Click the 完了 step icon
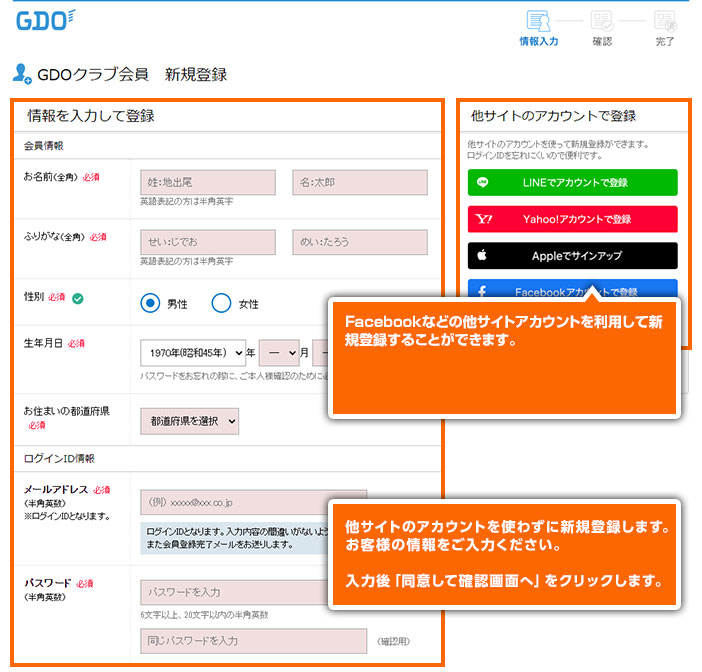The width and height of the screenshot is (702, 672). click(665, 21)
